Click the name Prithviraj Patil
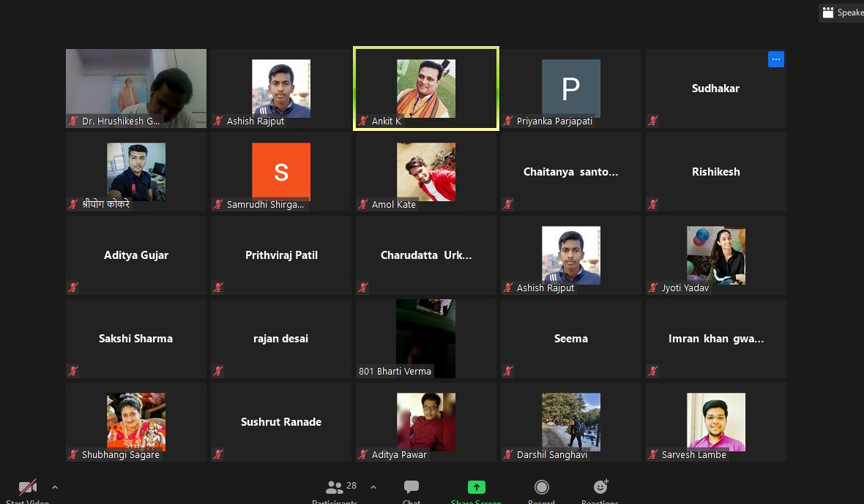 point(281,255)
